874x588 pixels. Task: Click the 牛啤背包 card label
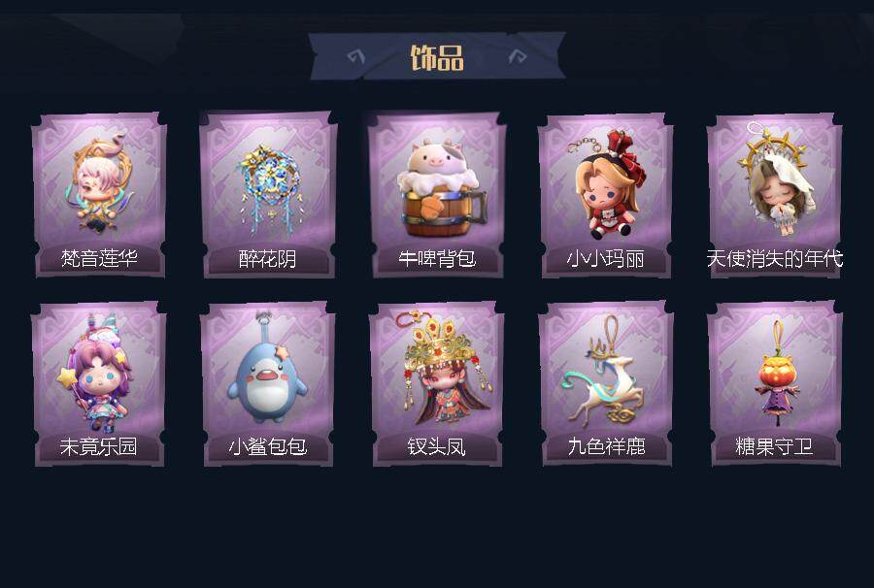click(437, 258)
